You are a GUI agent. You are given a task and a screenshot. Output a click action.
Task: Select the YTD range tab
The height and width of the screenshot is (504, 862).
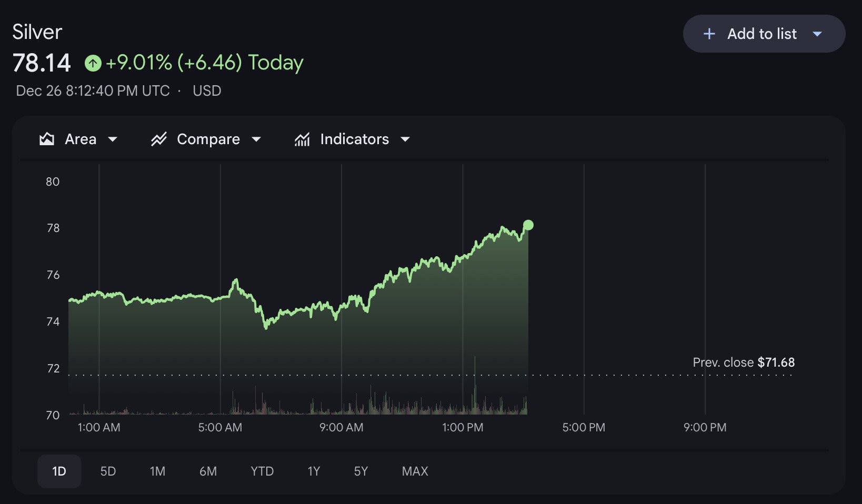click(262, 471)
